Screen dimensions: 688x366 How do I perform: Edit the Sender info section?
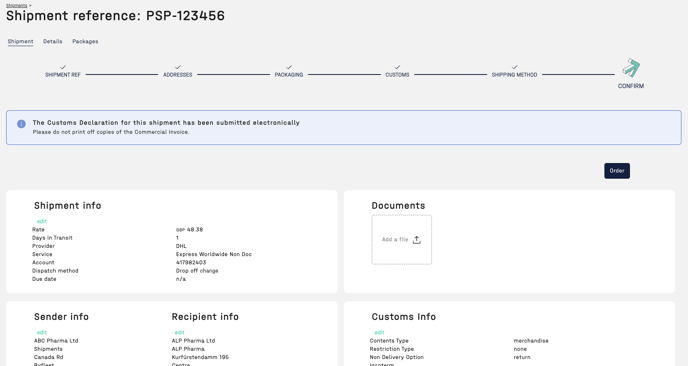42,332
